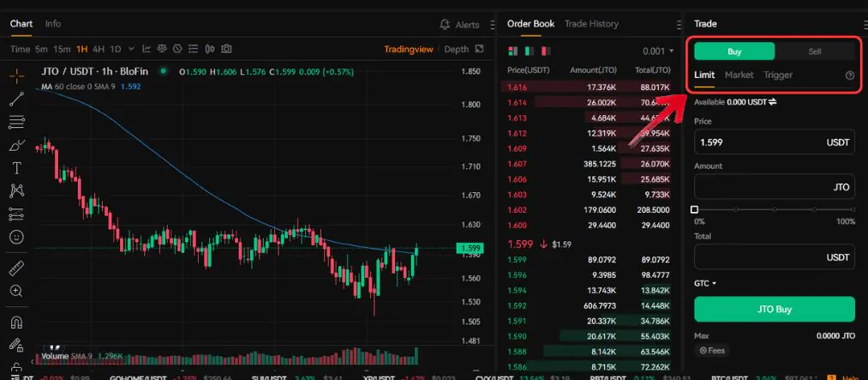The height and width of the screenshot is (380, 868).
Task: Select the brush drawing tool
Action: (x=16, y=146)
